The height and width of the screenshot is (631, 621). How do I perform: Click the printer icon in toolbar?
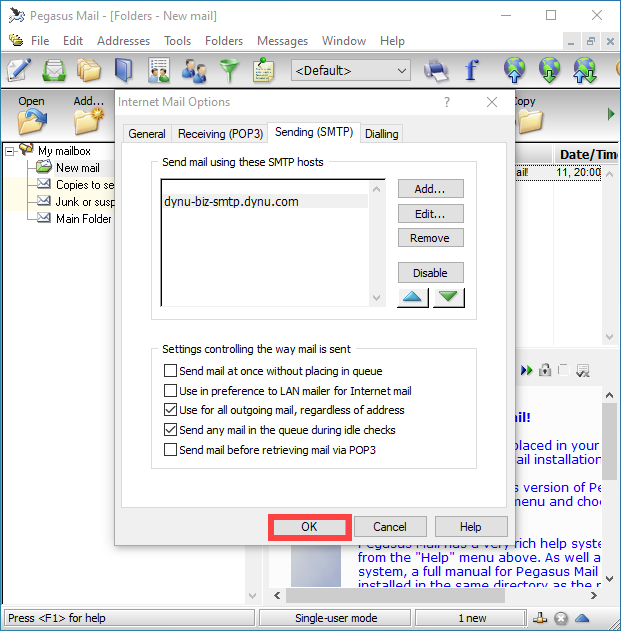coord(436,71)
